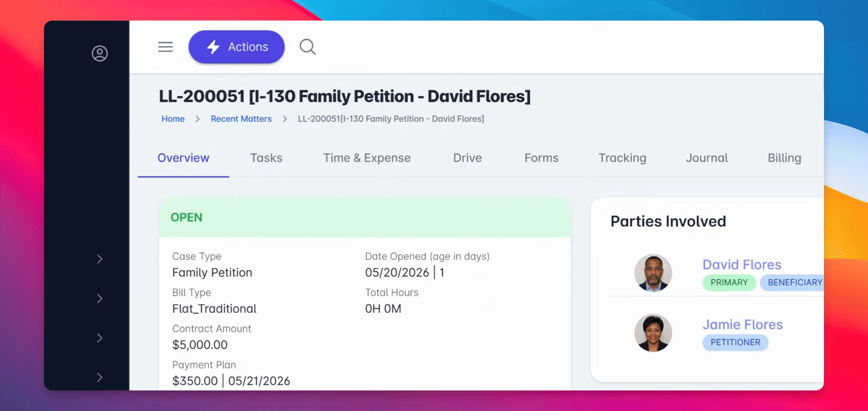Switch to the Tasks tab

click(x=266, y=158)
